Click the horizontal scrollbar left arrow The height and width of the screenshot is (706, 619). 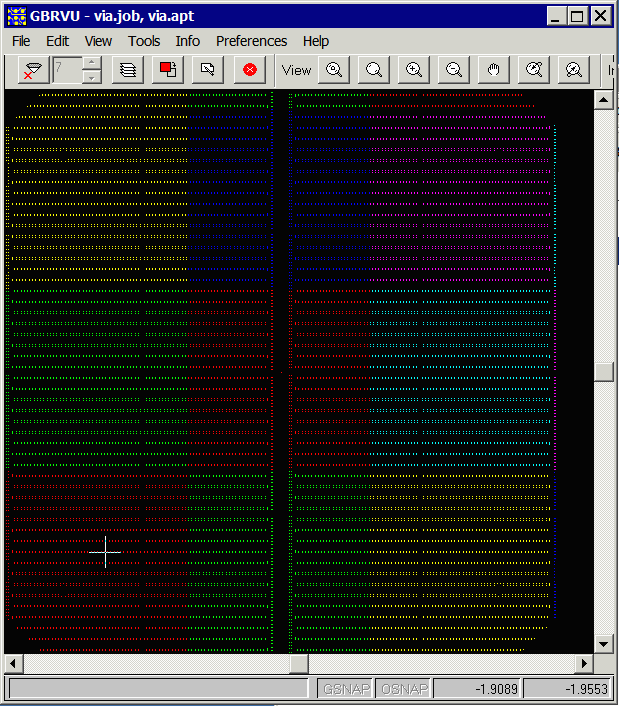tap(14, 663)
